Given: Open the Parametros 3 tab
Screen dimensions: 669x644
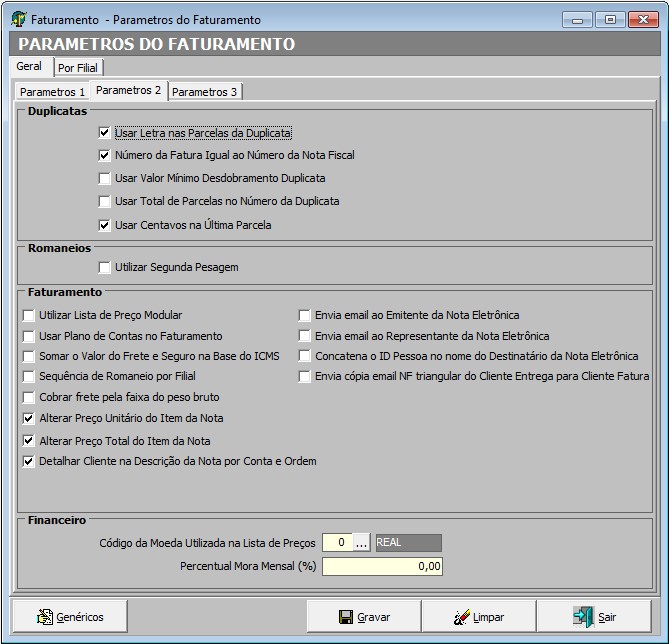Looking at the screenshot, I should (x=205, y=92).
